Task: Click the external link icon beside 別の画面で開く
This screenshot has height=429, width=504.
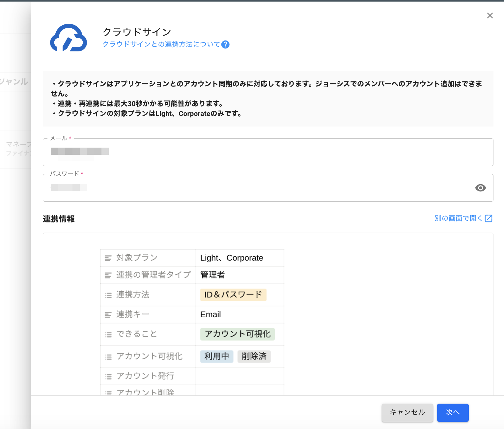Action: tap(489, 218)
